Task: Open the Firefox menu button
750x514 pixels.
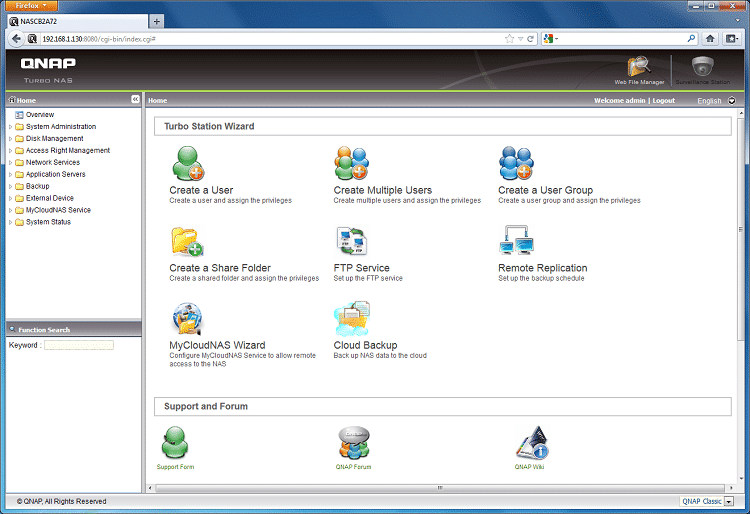Action: 31,5
